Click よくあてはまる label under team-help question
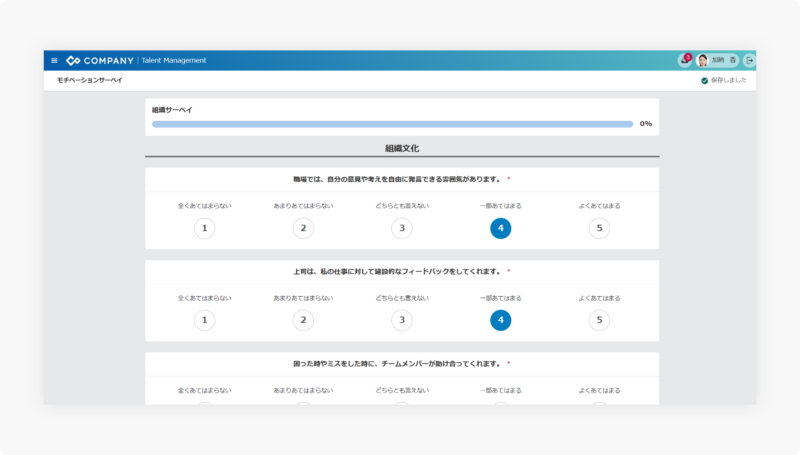Viewport: 800px width, 455px height. [x=599, y=390]
